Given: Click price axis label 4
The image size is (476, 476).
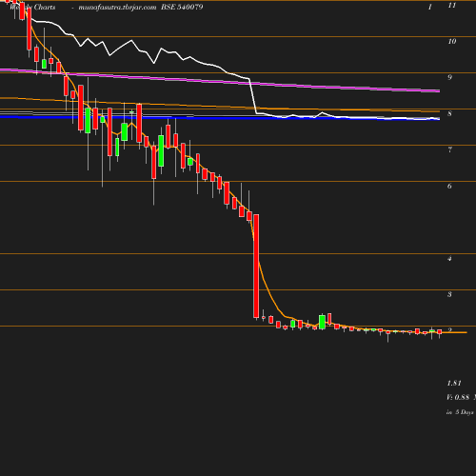Looking at the screenshot, I should (x=449, y=258).
